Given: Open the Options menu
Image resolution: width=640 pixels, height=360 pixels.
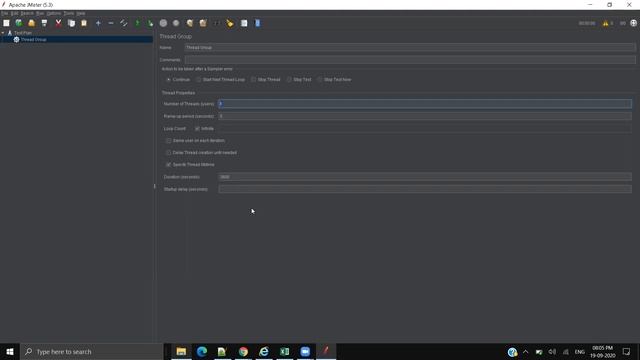Looking at the screenshot, I should tap(53, 13).
